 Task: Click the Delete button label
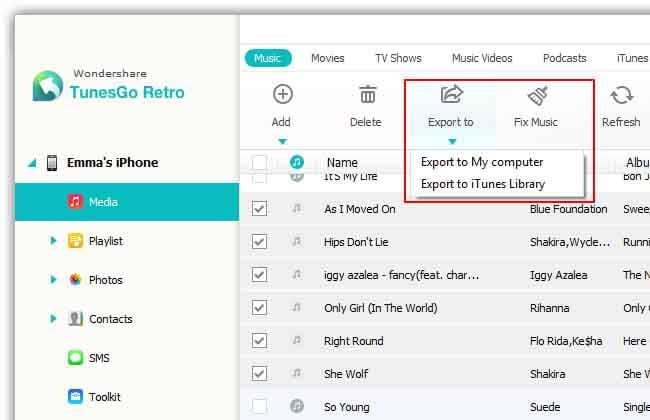[366, 122]
